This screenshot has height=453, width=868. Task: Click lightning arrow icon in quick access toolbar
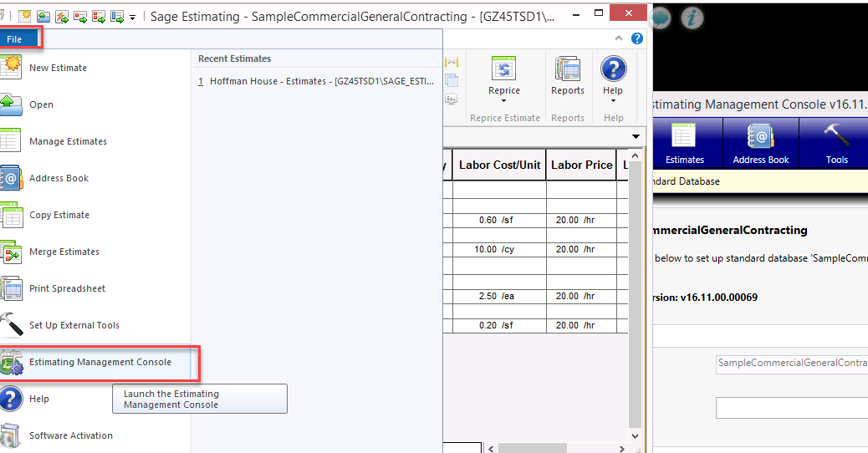61,17
